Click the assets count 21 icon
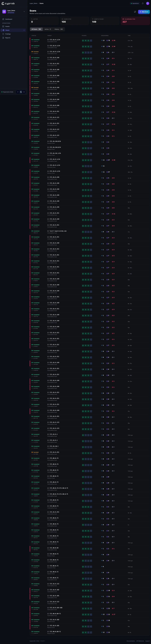 coord(107,608)
